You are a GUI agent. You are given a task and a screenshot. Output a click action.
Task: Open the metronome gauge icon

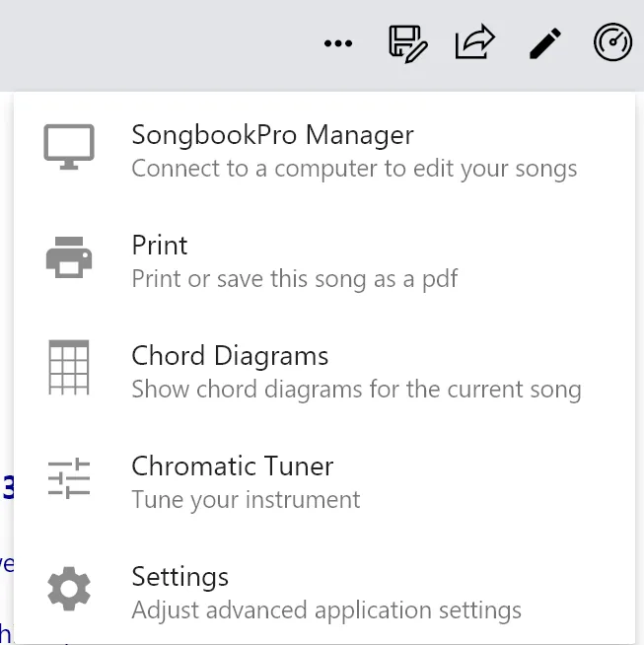(612, 42)
